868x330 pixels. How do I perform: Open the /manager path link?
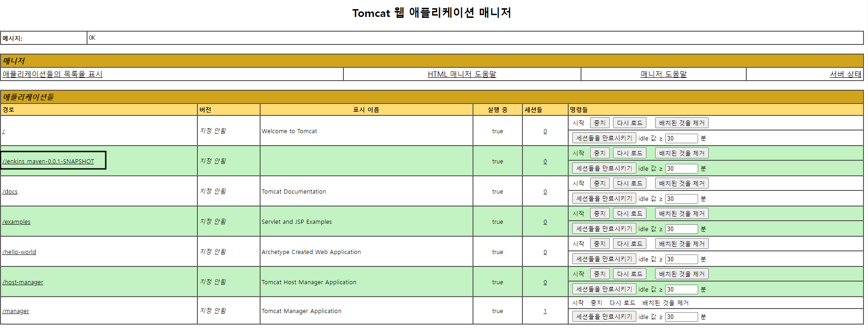16,311
